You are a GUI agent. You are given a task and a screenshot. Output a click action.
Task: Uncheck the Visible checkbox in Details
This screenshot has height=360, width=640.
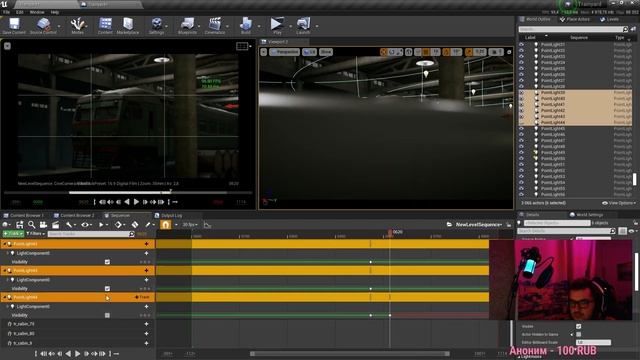pyautogui.click(x=578, y=326)
